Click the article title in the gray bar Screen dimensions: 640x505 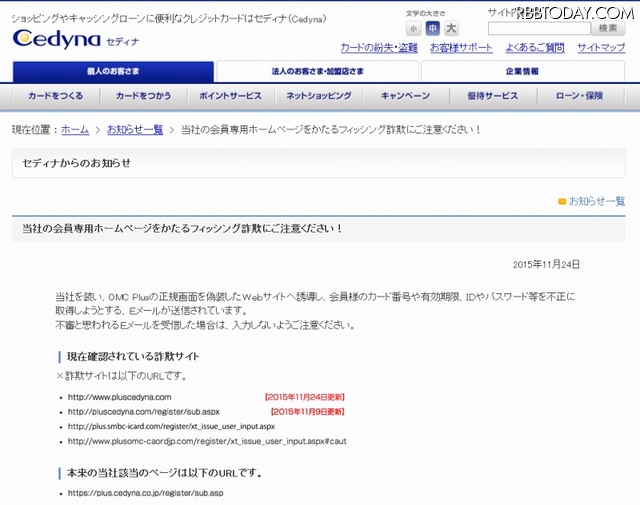182,229
